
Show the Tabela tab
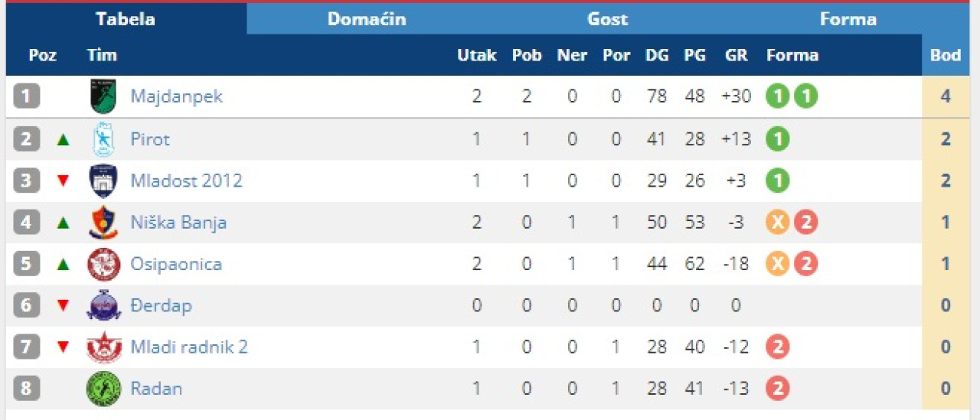(x=126, y=19)
